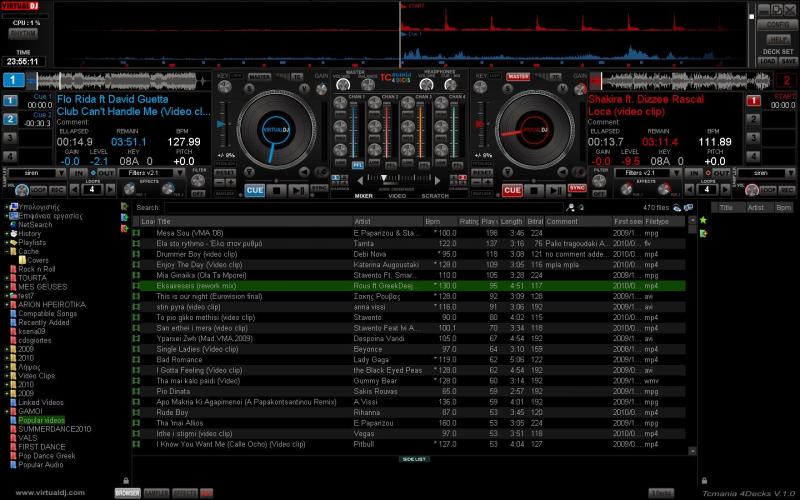The width and height of the screenshot is (800, 500).
Task: Jump to hot cue 2 on left deck
Action: [x=10, y=119]
